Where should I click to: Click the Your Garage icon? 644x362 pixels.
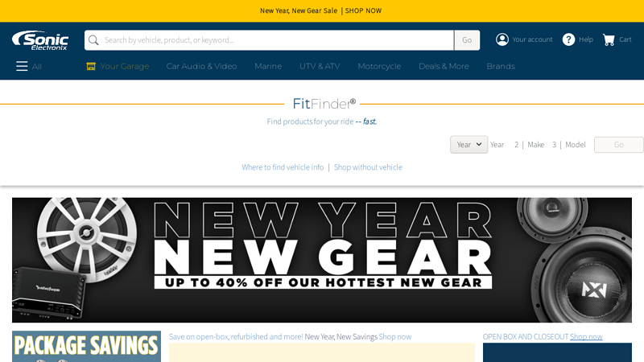point(91,67)
